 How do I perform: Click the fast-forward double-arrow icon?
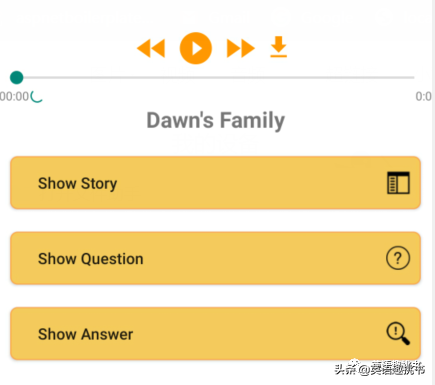click(x=241, y=48)
